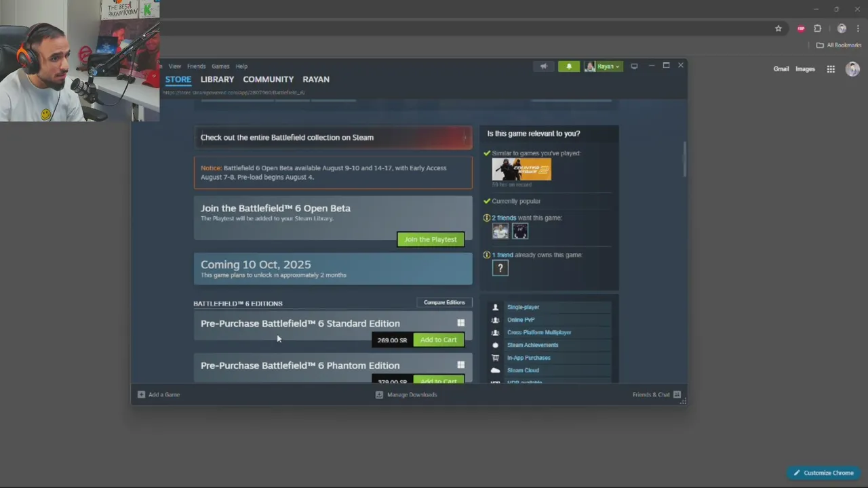Open Steam notifications bell icon
Viewport: 868px width, 488px height.
point(569,66)
